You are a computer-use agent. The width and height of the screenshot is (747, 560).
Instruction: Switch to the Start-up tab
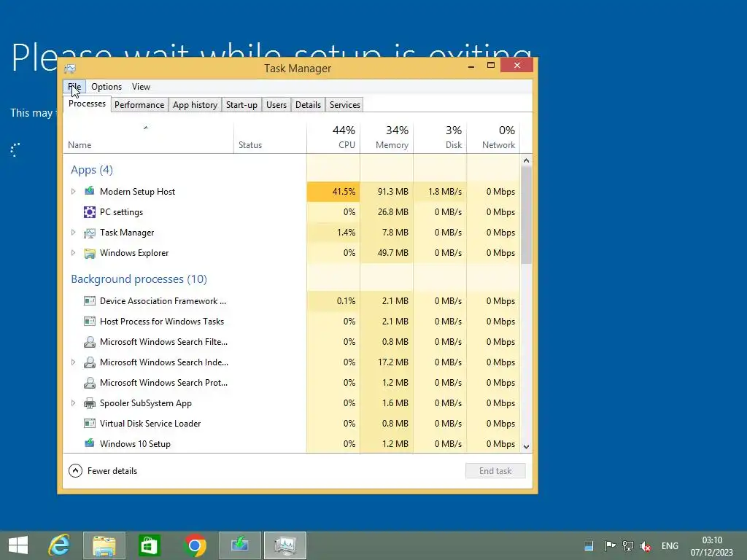point(241,105)
